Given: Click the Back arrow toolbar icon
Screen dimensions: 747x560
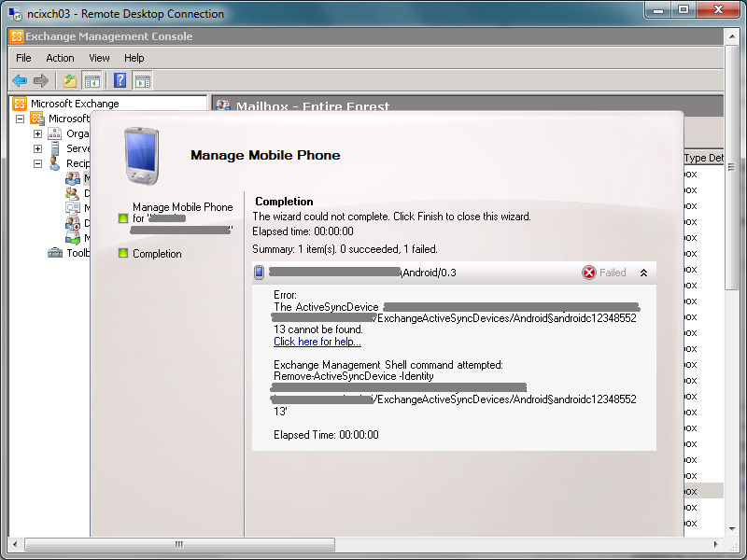Looking at the screenshot, I should coord(20,80).
